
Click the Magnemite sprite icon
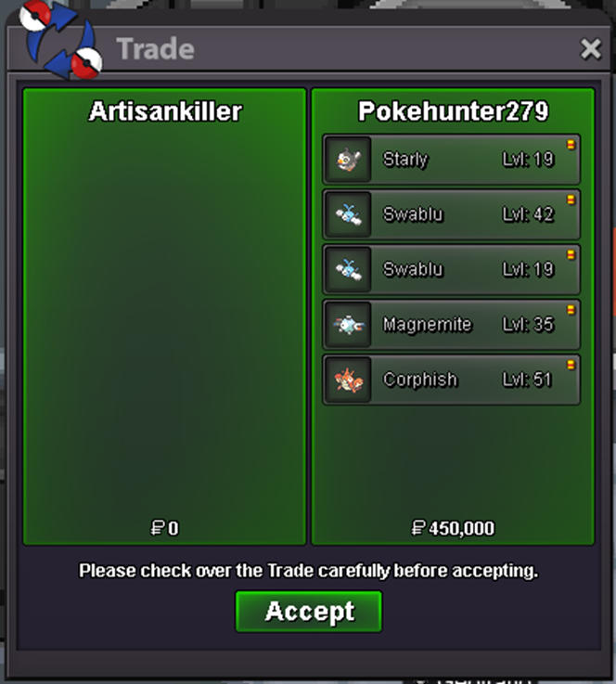point(348,325)
